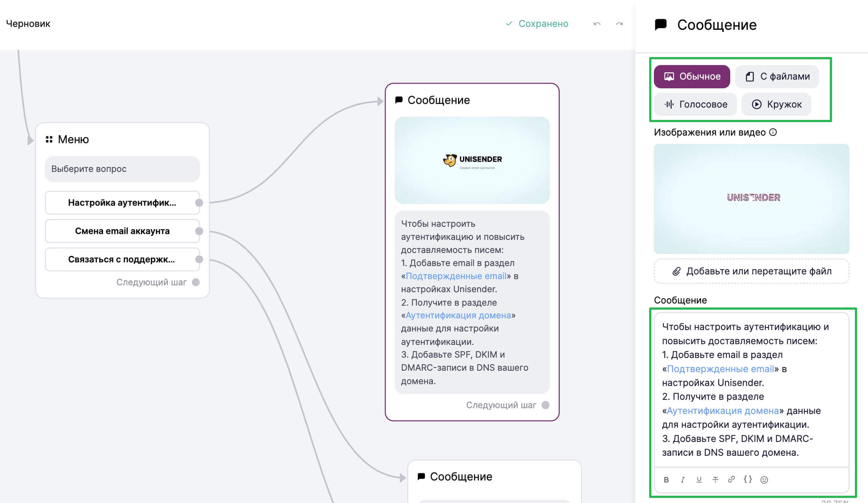This screenshot has height=503, width=868.
Task: Click inside the Сообщение text editor
Action: pyautogui.click(x=751, y=390)
